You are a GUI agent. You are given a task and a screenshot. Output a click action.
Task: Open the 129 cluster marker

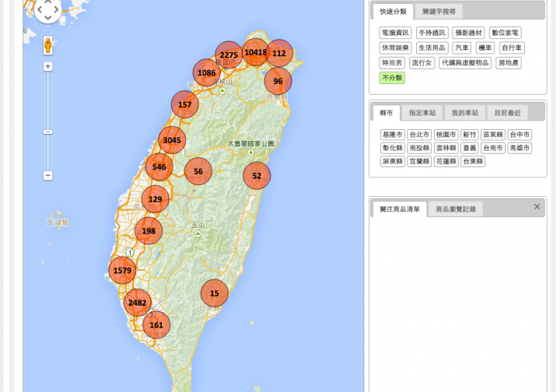[x=156, y=199]
